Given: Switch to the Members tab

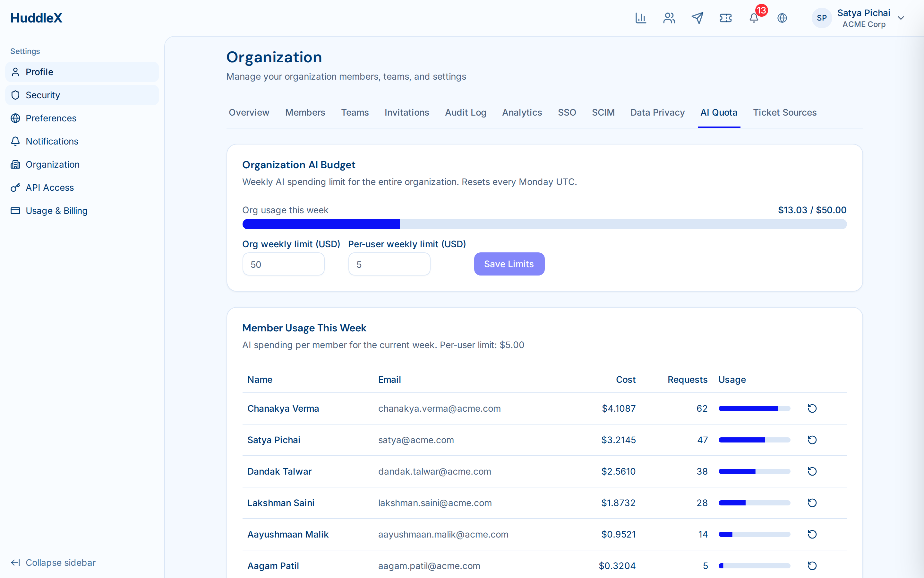Looking at the screenshot, I should pos(305,112).
